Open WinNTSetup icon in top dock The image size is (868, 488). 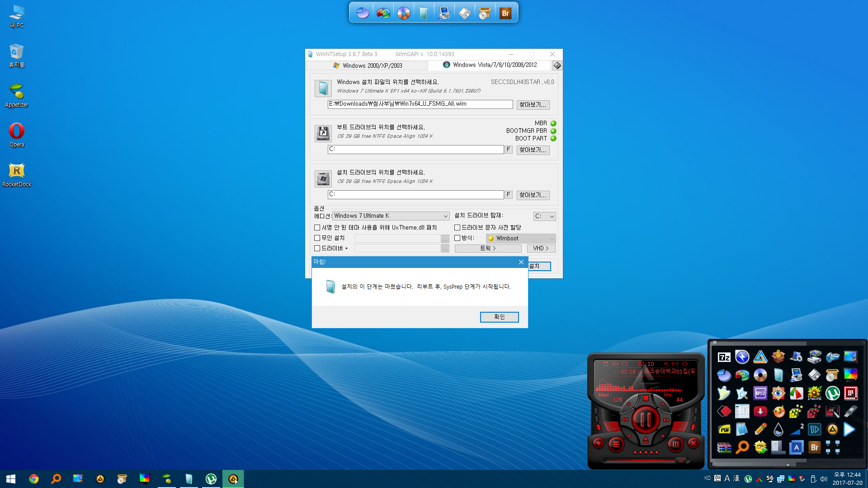coord(424,13)
